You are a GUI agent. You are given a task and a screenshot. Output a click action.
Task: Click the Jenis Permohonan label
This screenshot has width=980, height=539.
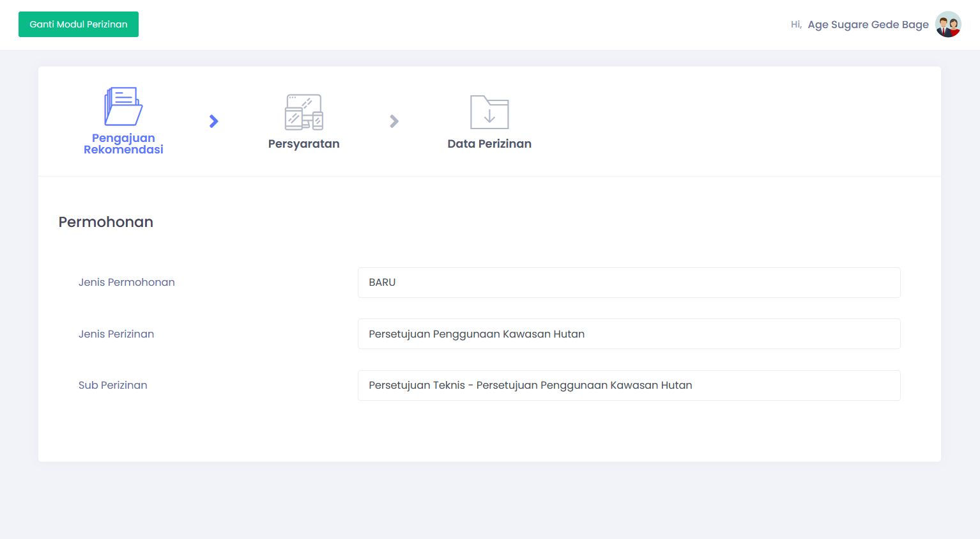(126, 283)
